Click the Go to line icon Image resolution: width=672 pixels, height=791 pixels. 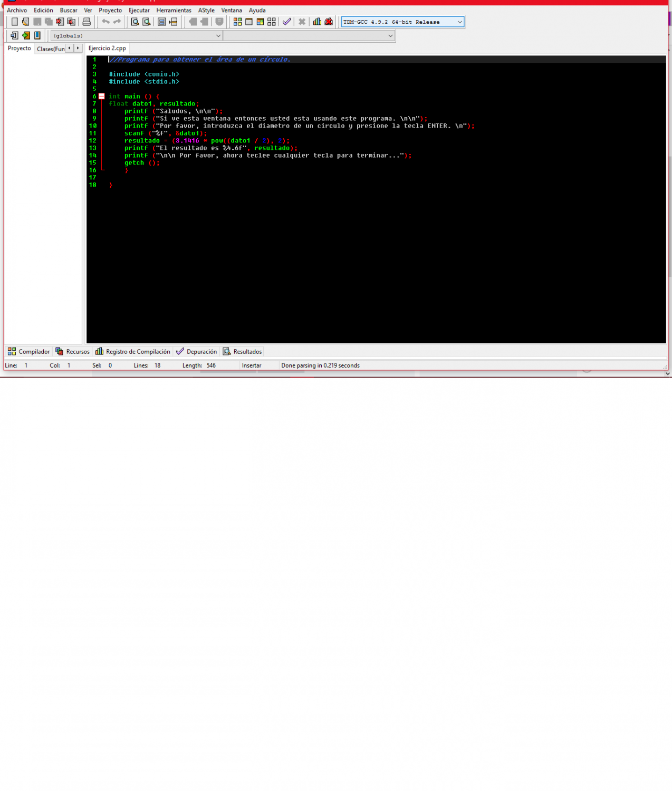[x=173, y=22]
